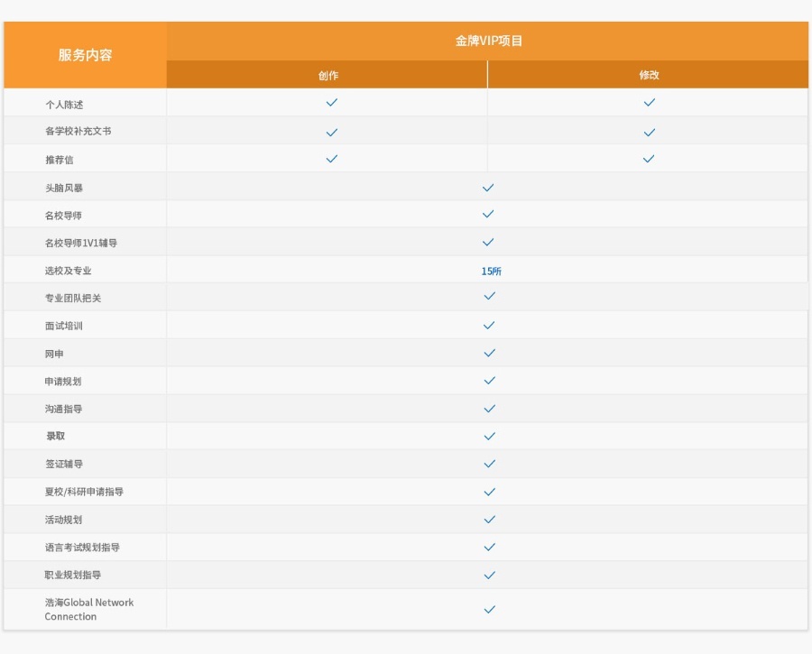
Task: Open the 15所 link for 选校及专业
Action: click(x=491, y=271)
